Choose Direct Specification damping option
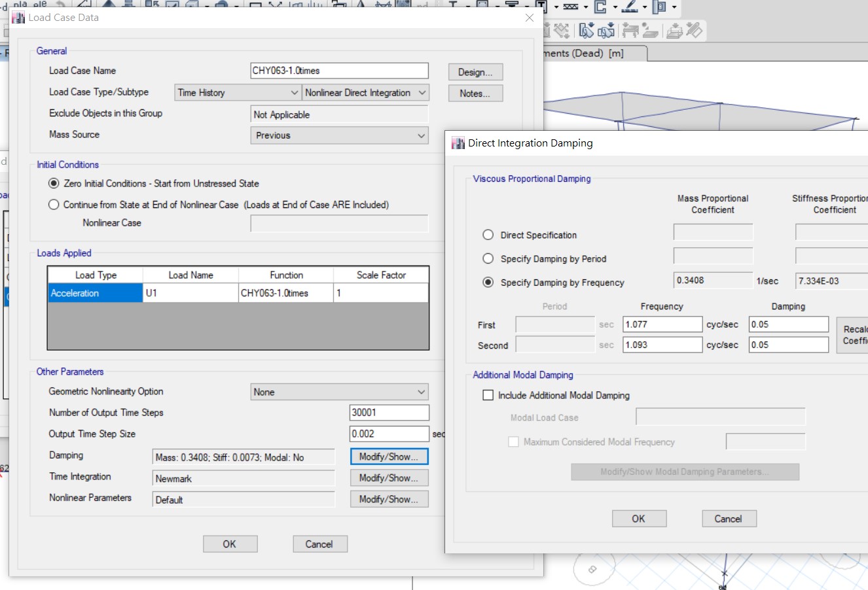 tap(488, 235)
